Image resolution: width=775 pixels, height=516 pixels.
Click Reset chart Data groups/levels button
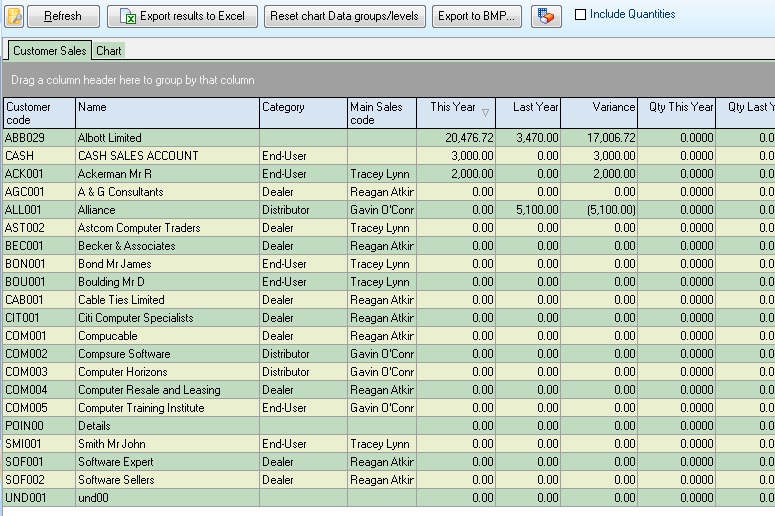[x=345, y=16]
